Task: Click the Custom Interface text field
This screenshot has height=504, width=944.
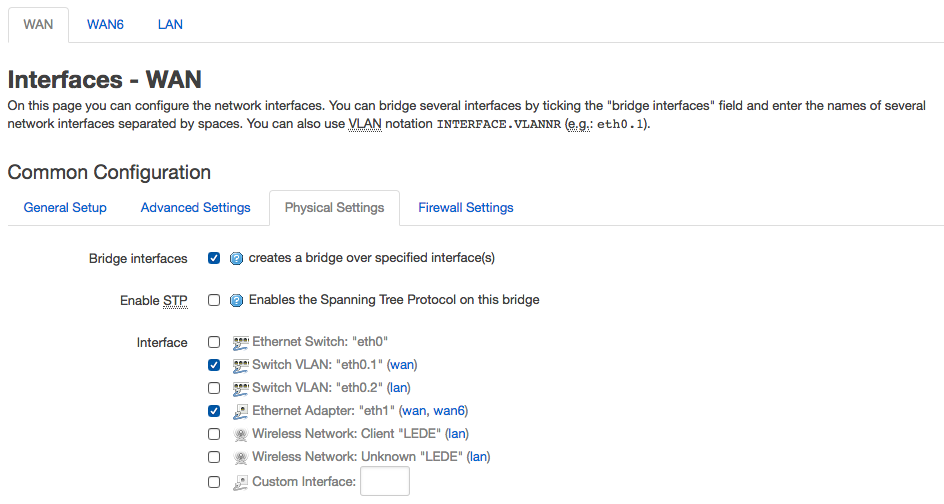Action: pyautogui.click(x=385, y=481)
